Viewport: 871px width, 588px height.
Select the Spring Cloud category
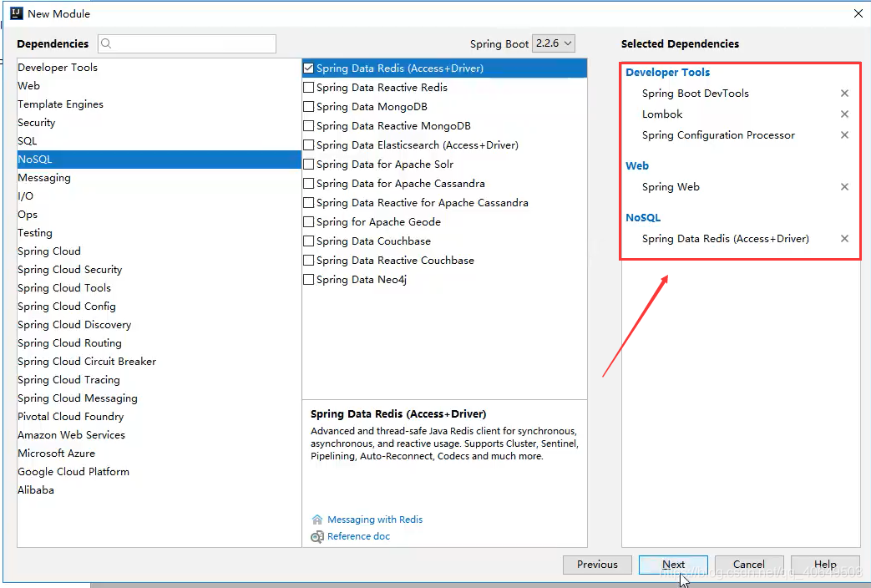tap(159, 251)
